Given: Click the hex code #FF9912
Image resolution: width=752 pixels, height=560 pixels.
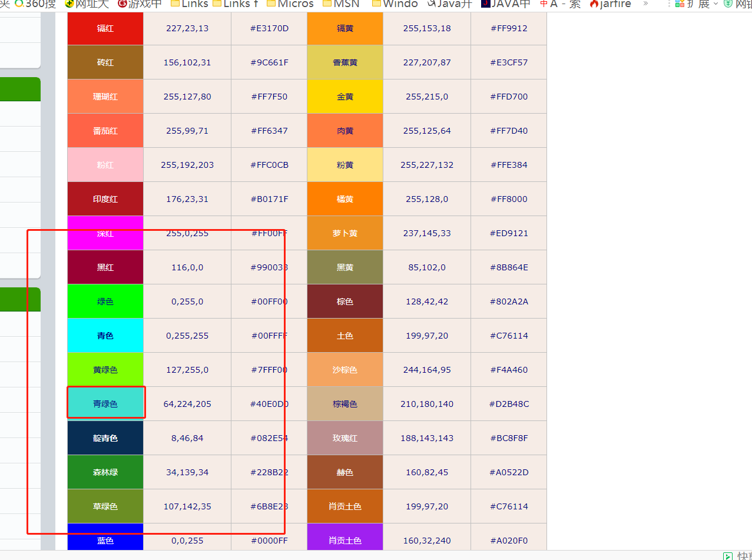Looking at the screenshot, I should pyautogui.click(x=509, y=28).
